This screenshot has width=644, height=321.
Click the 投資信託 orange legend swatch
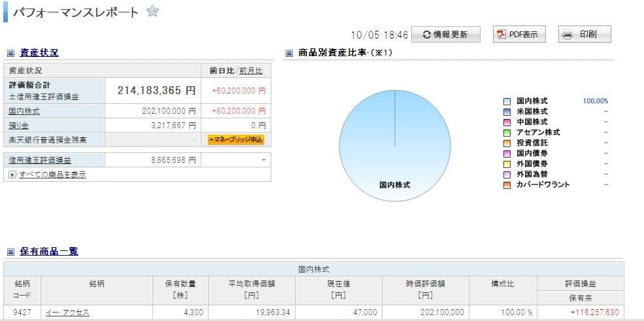point(507,143)
